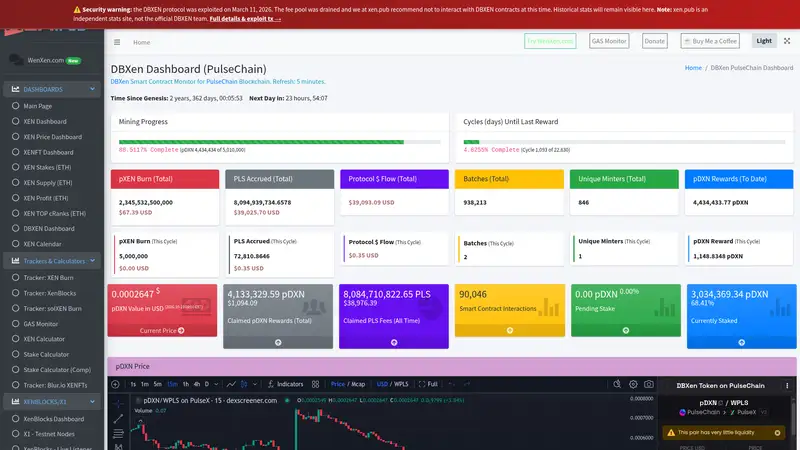Image resolution: width=800 pixels, height=450 pixels.
Task: Select 15m chart timeframe
Action: 172,384
